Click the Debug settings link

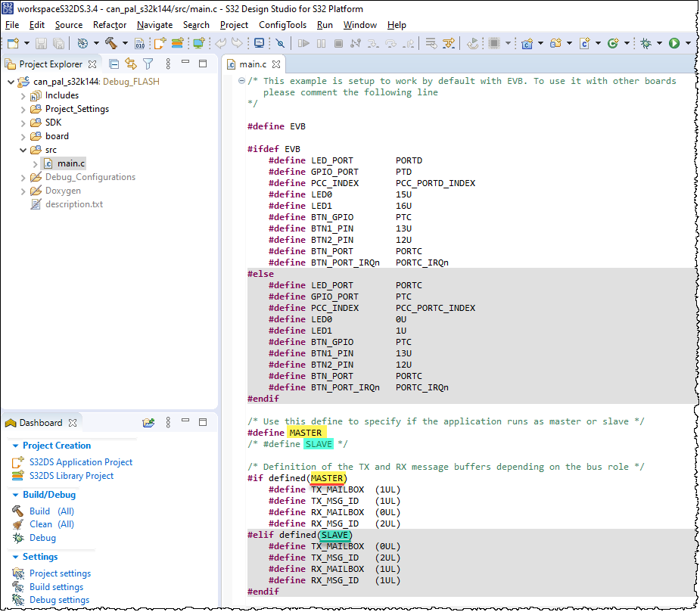point(61,599)
